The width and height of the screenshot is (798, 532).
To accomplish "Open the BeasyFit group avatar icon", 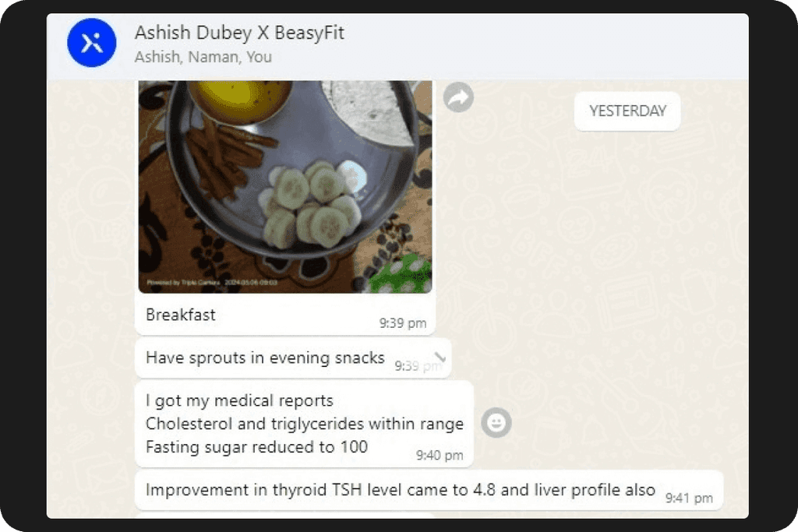I will point(92,43).
